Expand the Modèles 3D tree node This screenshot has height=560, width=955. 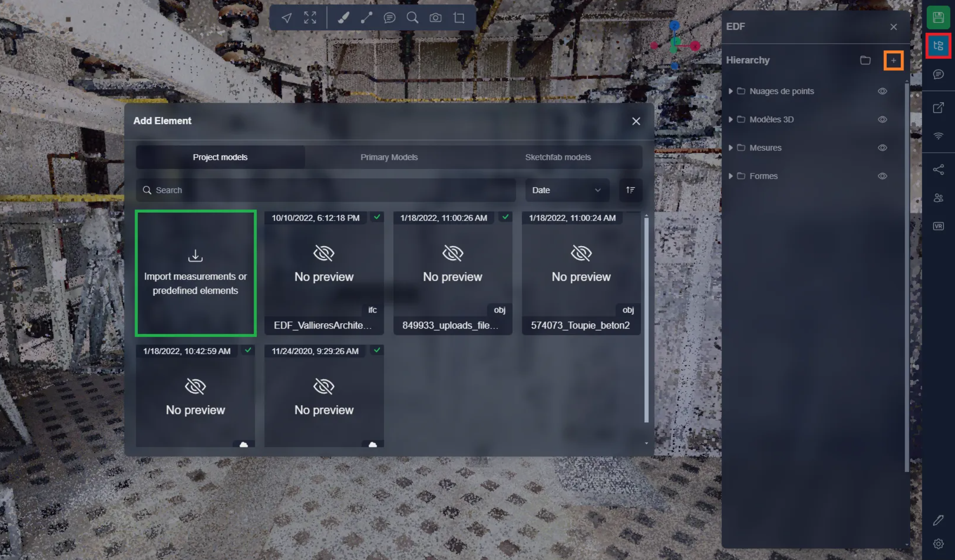tap(731, 119)
